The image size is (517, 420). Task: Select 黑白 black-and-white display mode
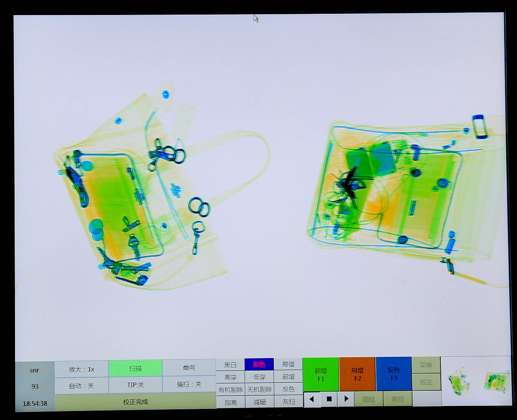230,365
